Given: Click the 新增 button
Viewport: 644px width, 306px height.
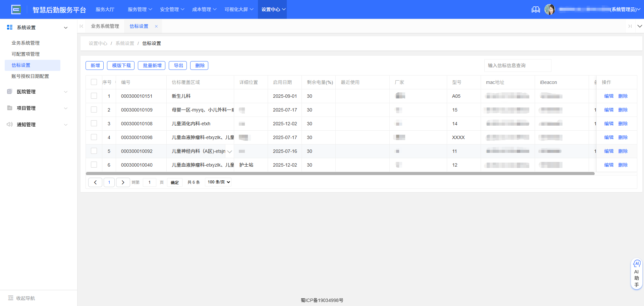Looking at the screenshot, I should tap(95, 65).
